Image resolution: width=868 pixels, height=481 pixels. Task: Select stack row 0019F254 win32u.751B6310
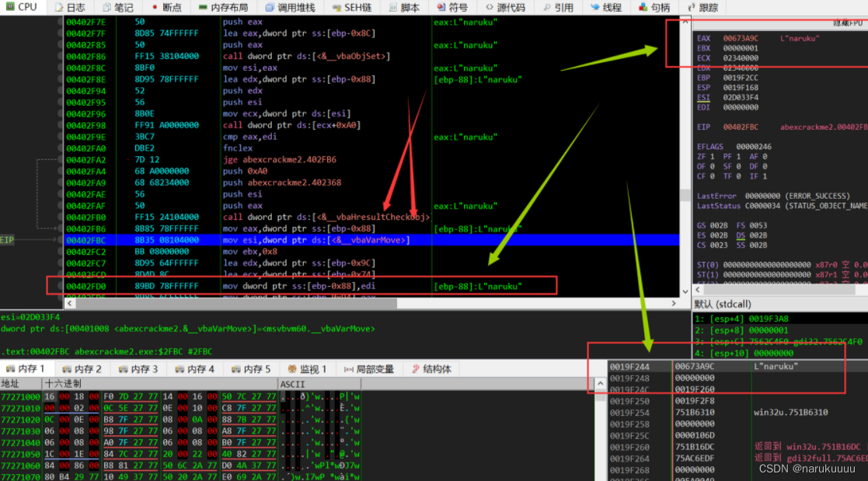737,413
